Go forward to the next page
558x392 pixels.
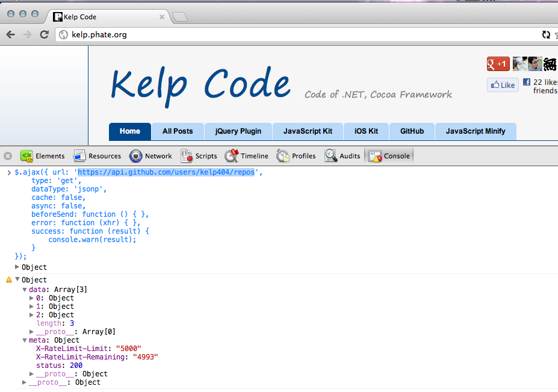click(x=28, y=34)
